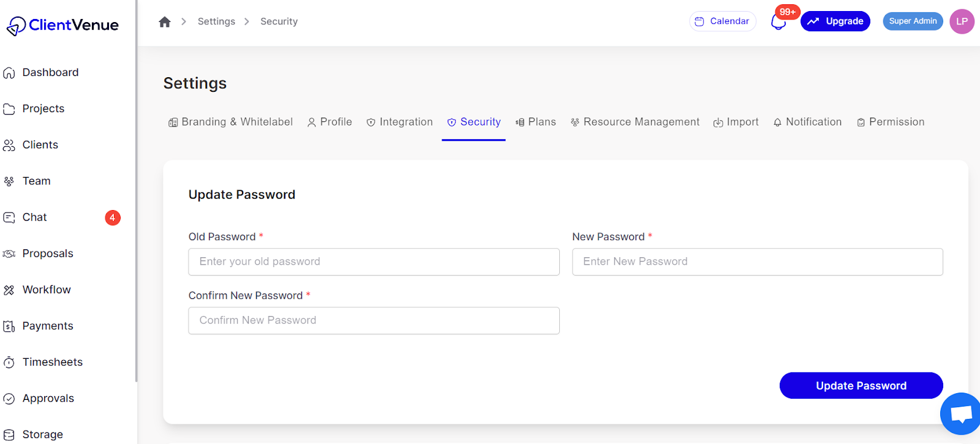
Task: Open Dashboard from the sidebar
Action: click(x=50, y=72)
